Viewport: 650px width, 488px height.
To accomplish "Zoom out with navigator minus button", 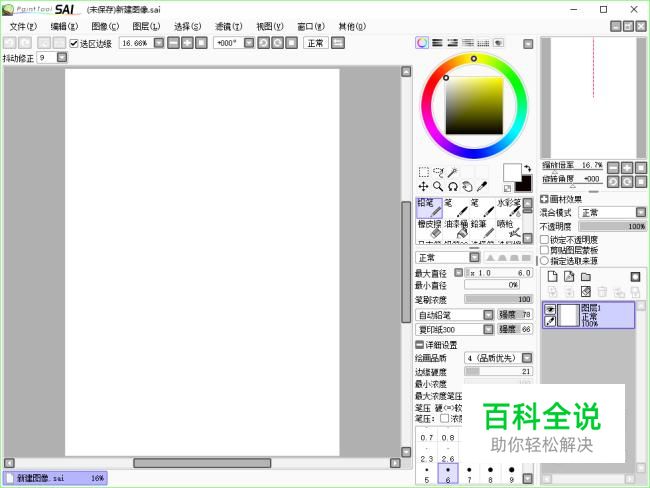I will (613, 168).
